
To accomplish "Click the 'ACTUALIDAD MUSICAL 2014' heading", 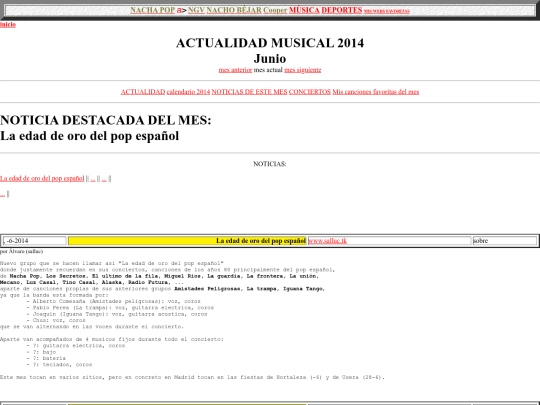I will [x=270, y=43].
